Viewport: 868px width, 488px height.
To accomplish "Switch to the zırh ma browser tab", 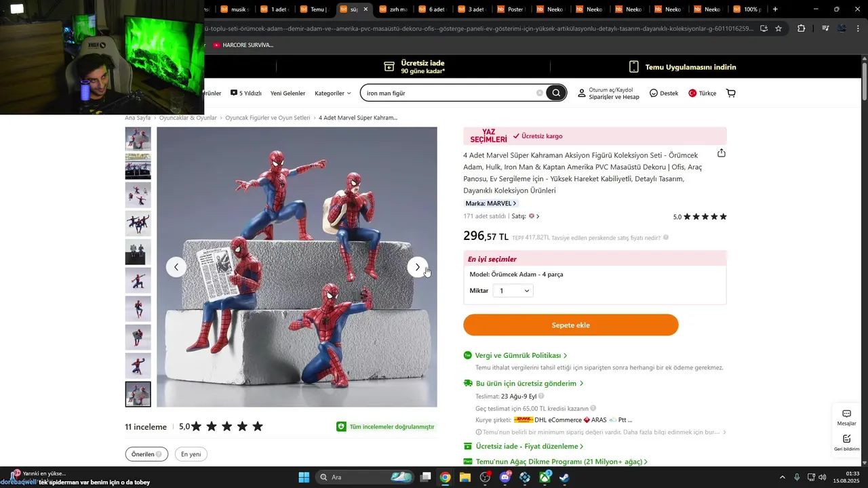I will coord(394,9).
